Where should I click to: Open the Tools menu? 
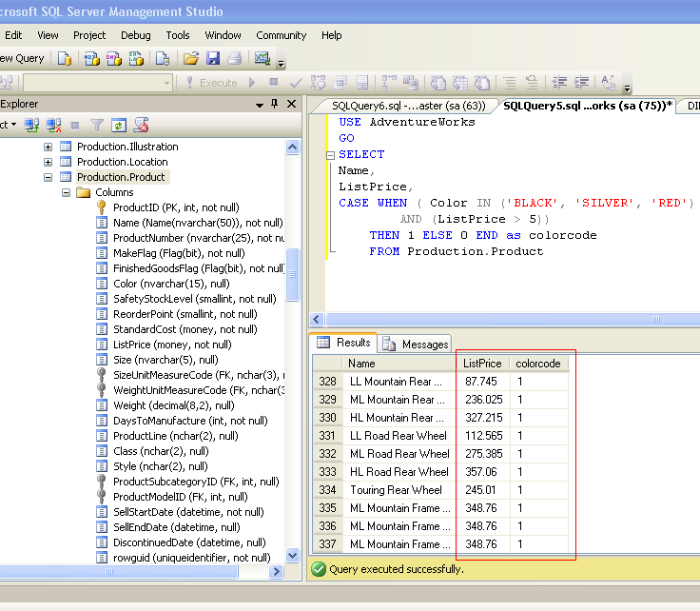coord(178,35)
